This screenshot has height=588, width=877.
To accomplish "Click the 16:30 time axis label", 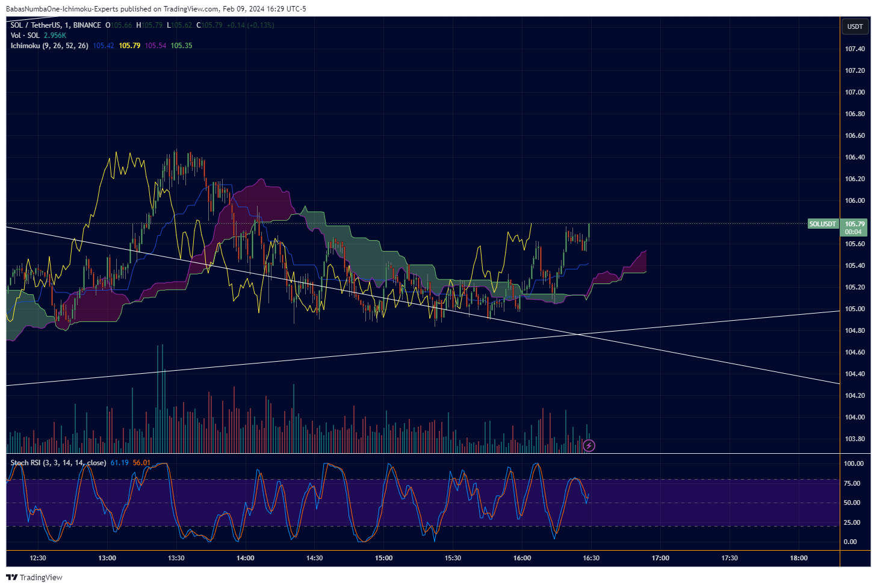I will 591,558.
